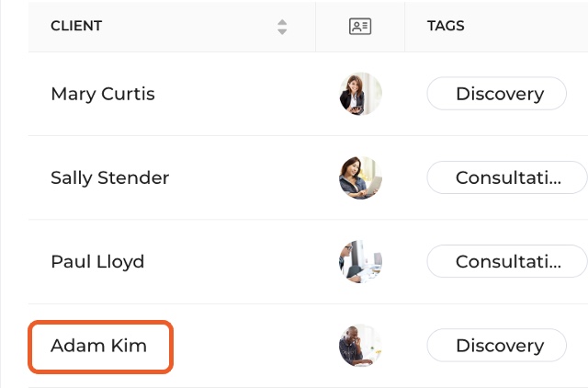Open Paul Lloyd's client name link
588x388 pixels.
97,262
